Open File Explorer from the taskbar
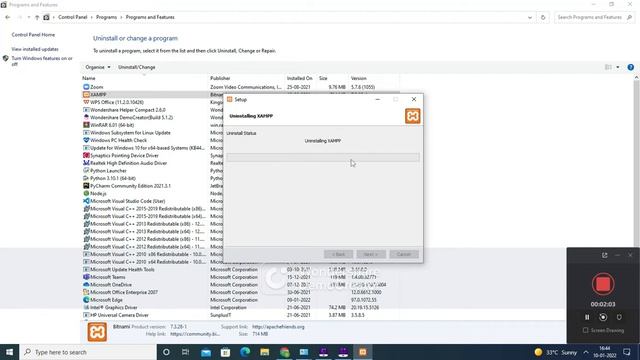Screen dimensions: 640x360 [x=264, y=352]
